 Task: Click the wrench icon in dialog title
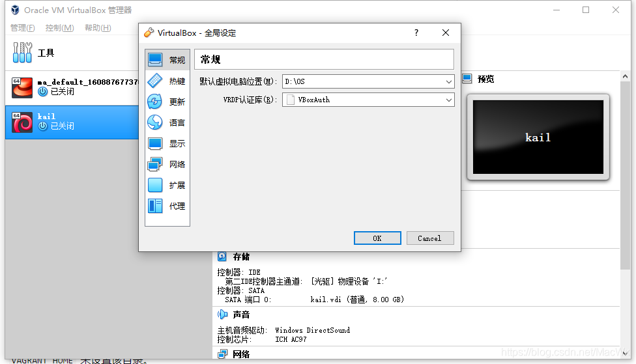coord(149,33)
